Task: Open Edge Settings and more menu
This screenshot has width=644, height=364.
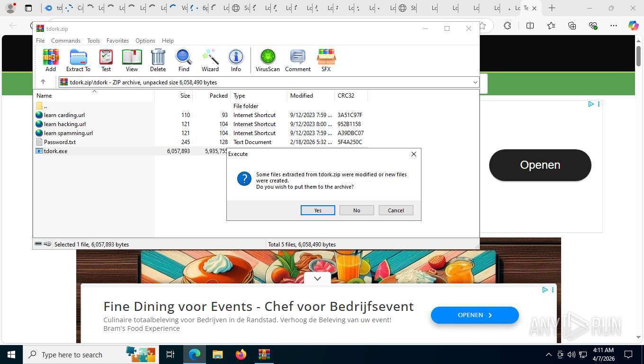Action: point(614,26)
